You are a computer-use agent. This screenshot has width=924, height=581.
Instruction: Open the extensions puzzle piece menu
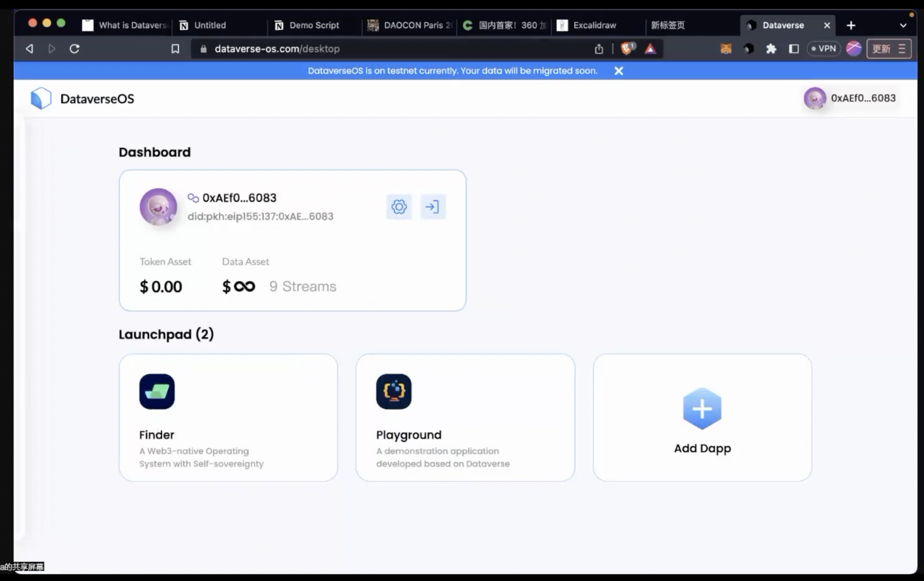click(x=771, y=49)
